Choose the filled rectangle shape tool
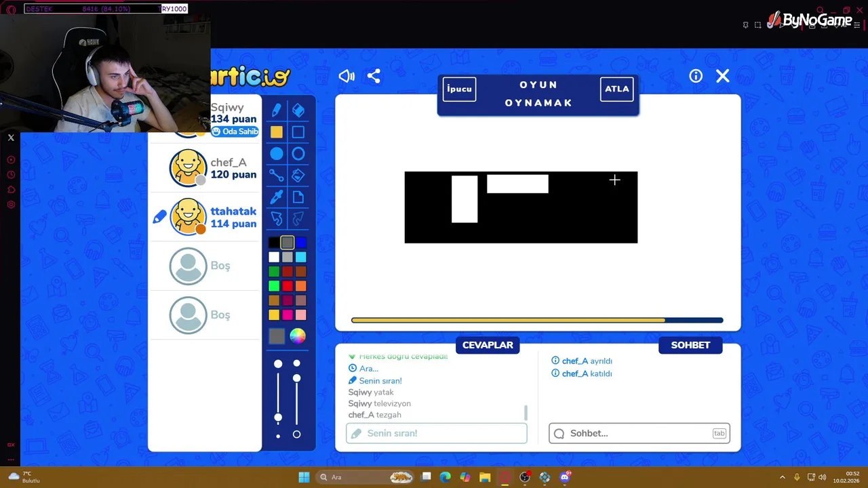Viewport: 868px width, 488px height. click(277, 132)
